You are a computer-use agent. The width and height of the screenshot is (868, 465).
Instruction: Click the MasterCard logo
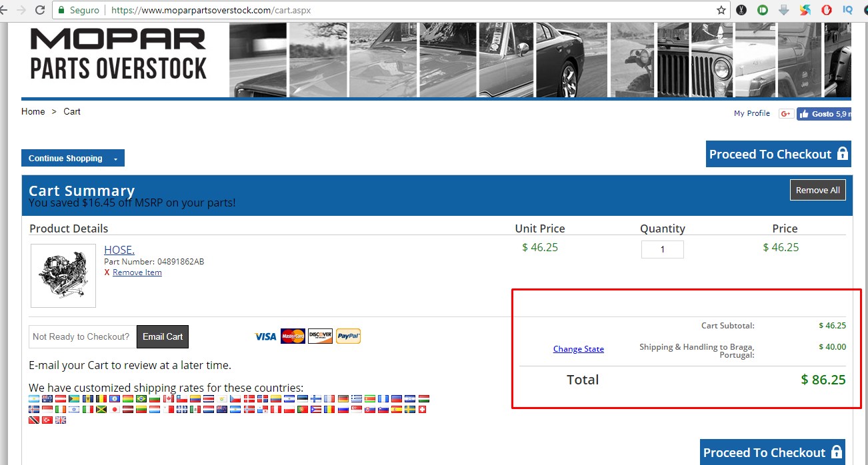(x=293, y=336)
